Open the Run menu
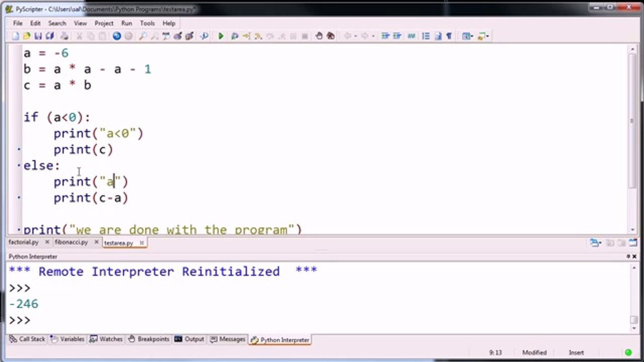 (x=127, y=23)
